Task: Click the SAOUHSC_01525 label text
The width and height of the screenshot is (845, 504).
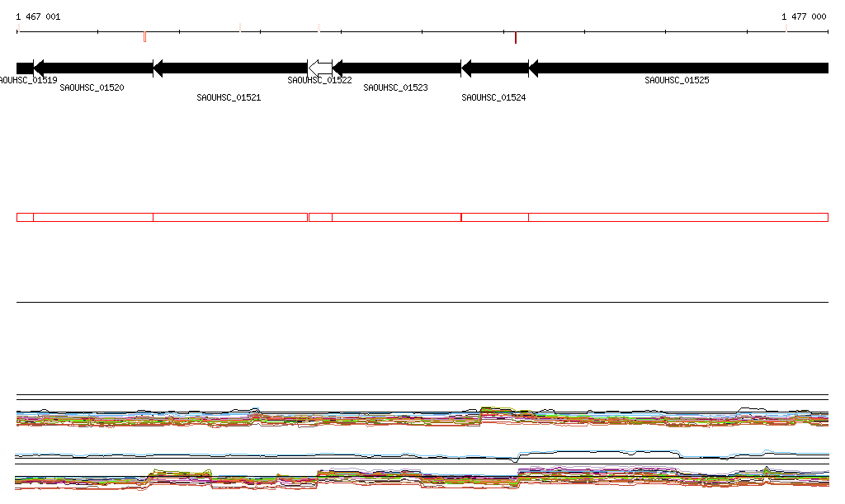Action: tap(677, 80)
